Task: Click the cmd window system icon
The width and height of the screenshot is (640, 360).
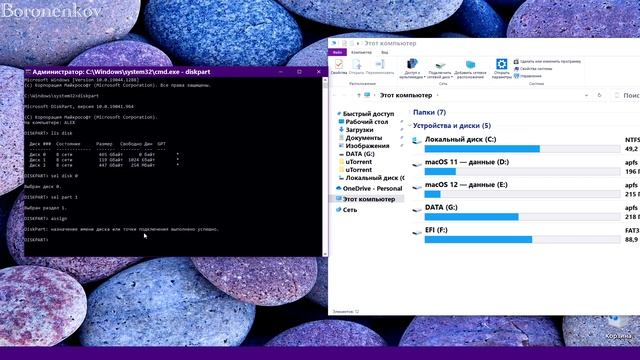Action: [x=28, y=72]
